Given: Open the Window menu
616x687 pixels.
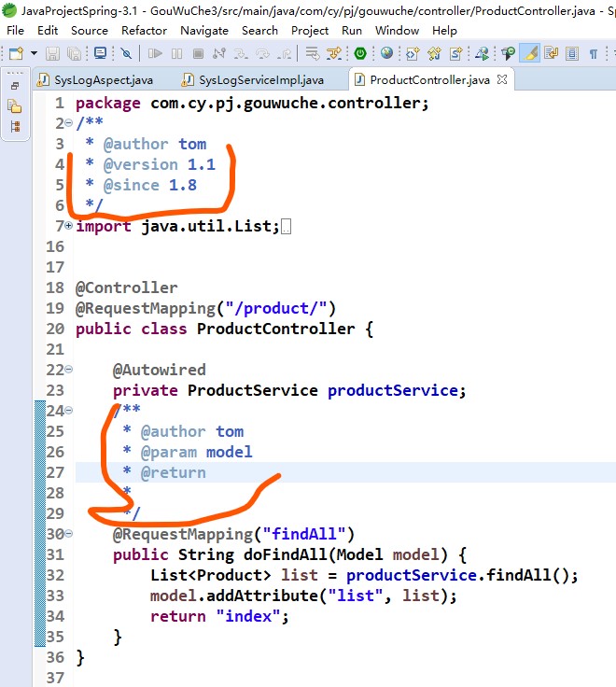Looking at the screenshot, I should click(397, 30).
